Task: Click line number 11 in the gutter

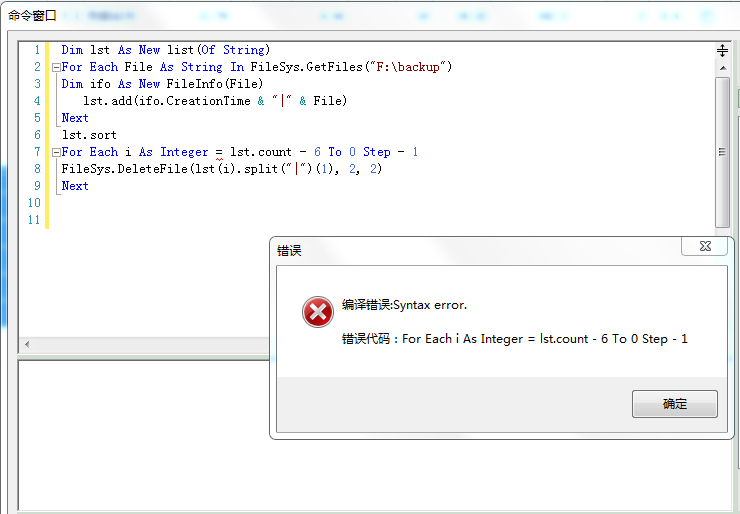Action: (34, 220)
